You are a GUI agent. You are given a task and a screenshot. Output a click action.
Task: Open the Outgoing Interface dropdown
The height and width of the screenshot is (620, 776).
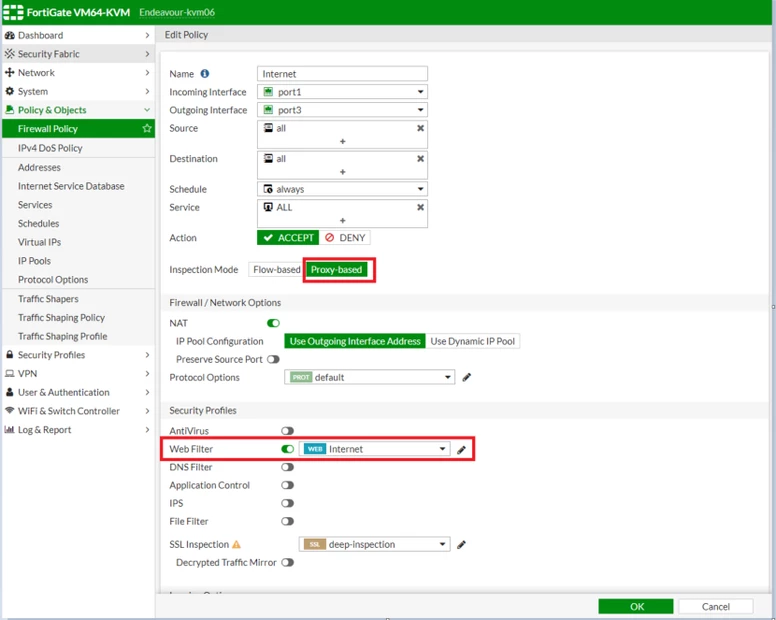342,110
